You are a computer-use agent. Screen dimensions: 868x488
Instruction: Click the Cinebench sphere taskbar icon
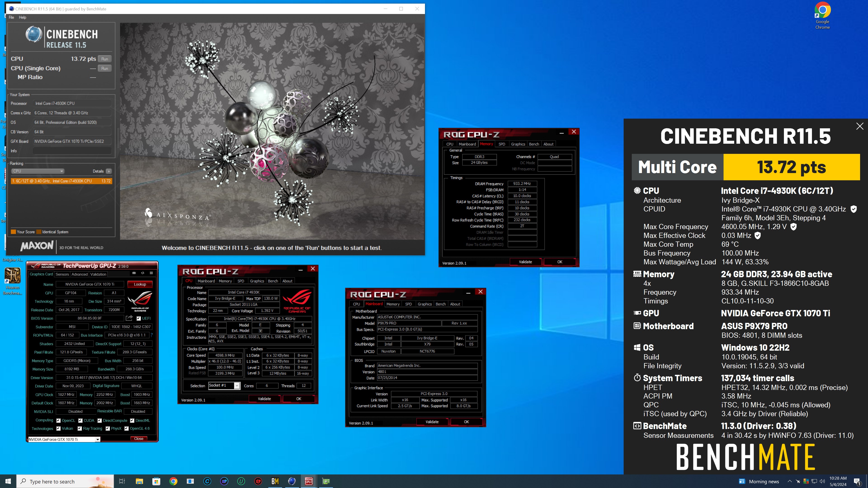(292, 481)
